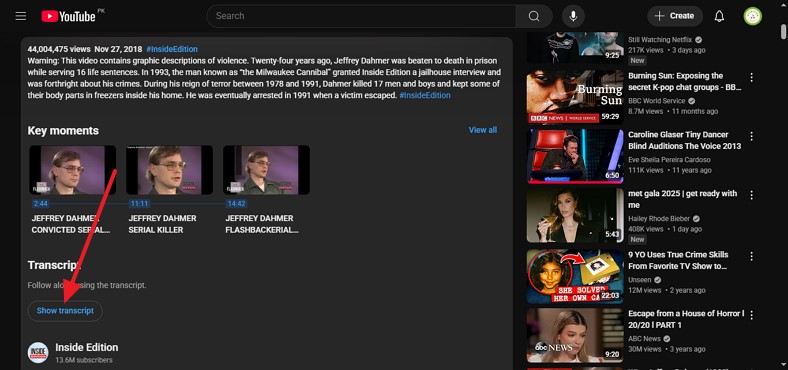788x370 pixels.
Task: Start voice search with microphone
Action: [x=573, y=16]
